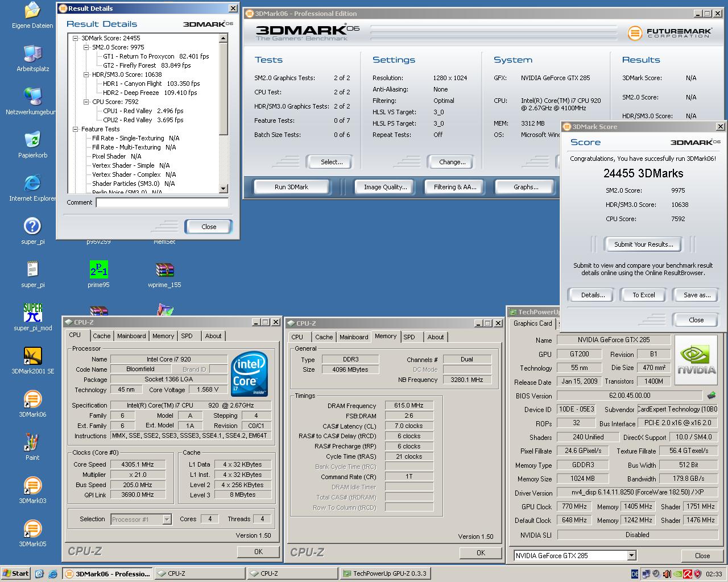Launch the Internet Explorer desktop icon

point(32,183)
